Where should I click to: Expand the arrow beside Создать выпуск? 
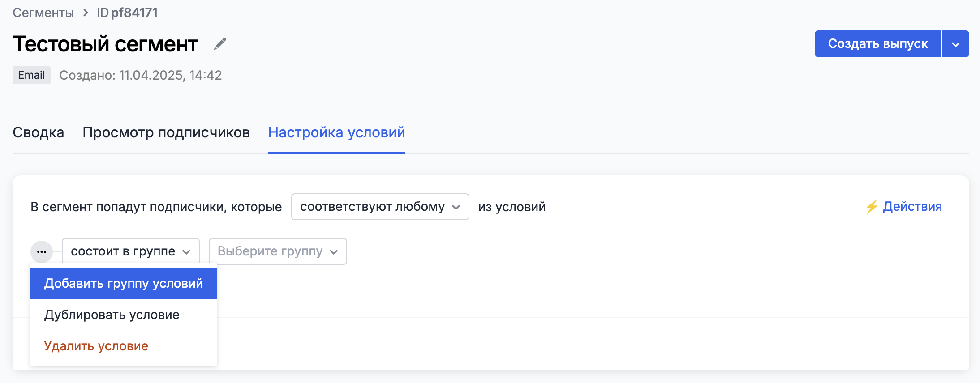(x=955, y=44)
